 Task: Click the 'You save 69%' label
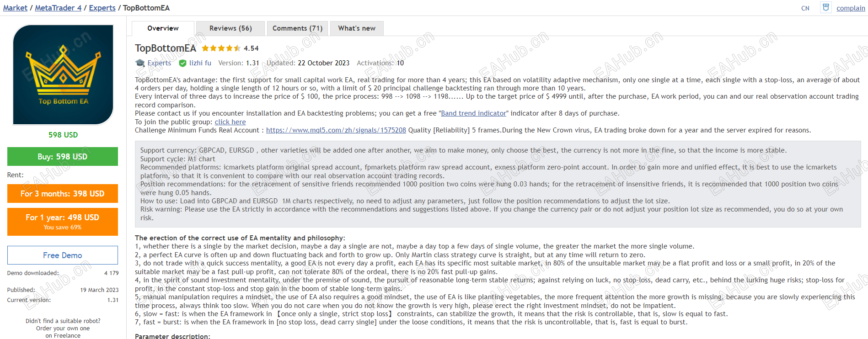point(63,227)
